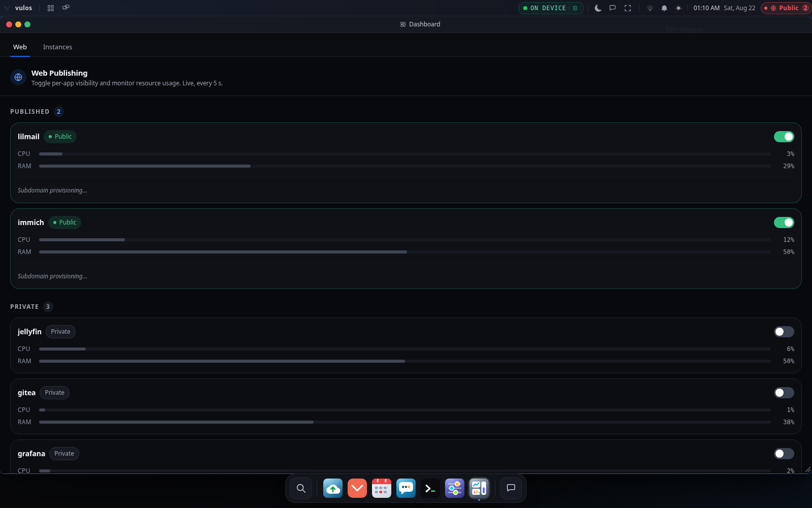The height and width of the screenshot is (508, 812).
Task: Click the Public badge next to lilmail
Action: (x=60, y=137)
